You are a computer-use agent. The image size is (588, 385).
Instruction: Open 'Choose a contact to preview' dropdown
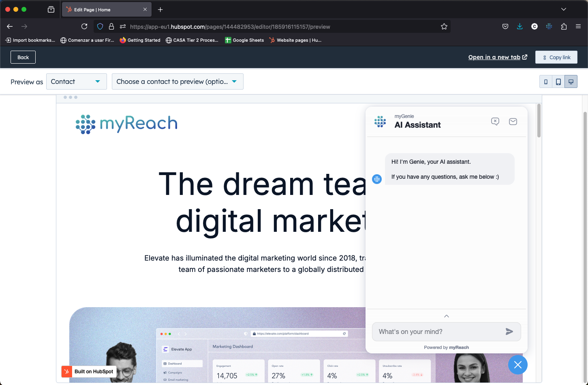pos(177,81)
